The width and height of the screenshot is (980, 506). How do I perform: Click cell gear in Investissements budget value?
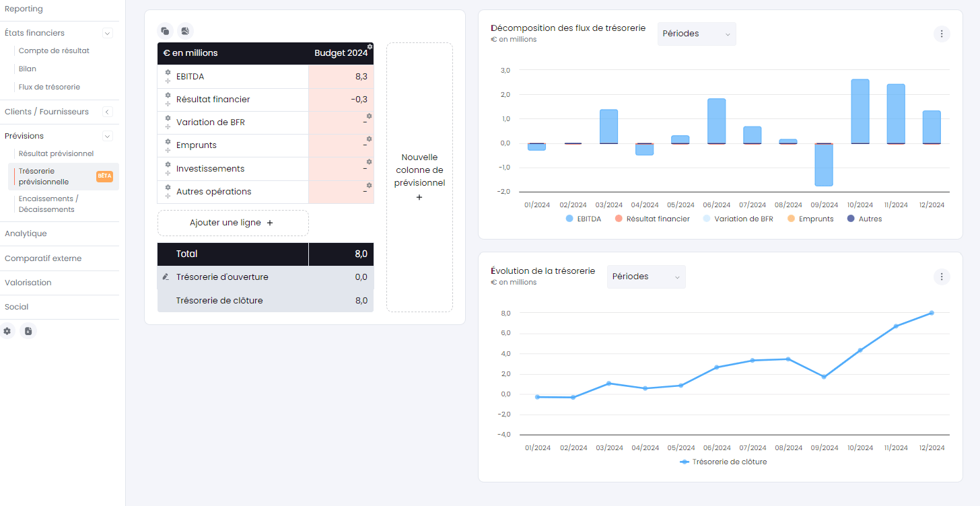click(369, 161)
